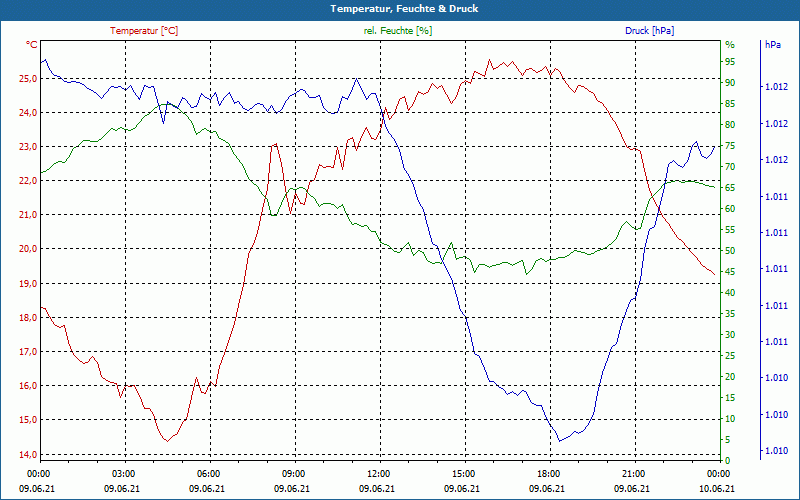Screen dimensions: 800x500
Task: Click the green "90" humidity axis label
Action: pyautogui.click(x=730, y=83)
